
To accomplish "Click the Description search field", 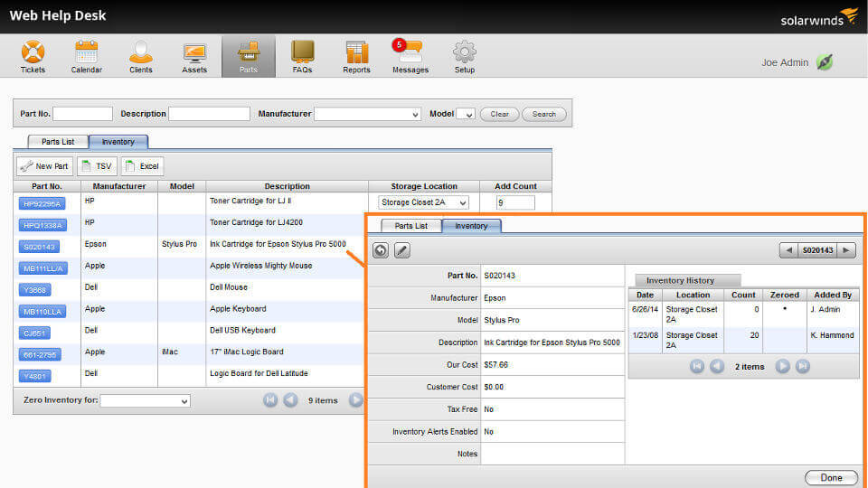I will [209, 114].
